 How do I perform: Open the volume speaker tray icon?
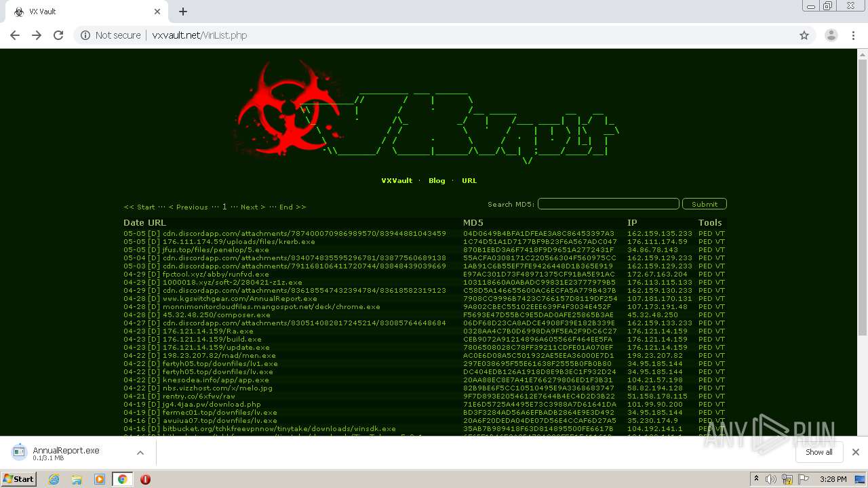[772, 479]
